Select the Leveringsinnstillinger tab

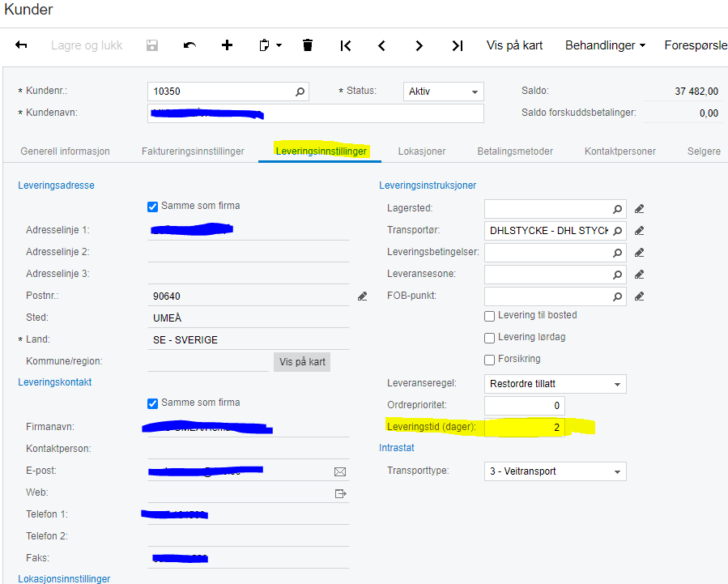click(x=321, y=151)
